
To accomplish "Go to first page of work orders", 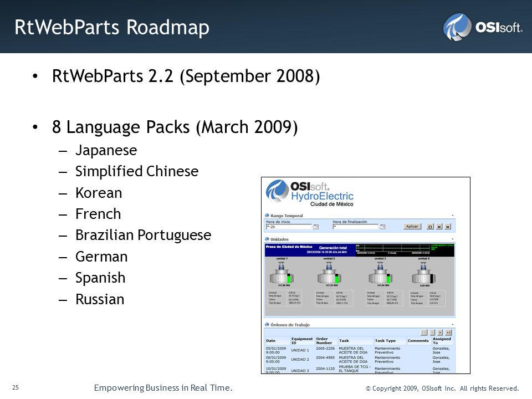I will (x=424, y=332).
